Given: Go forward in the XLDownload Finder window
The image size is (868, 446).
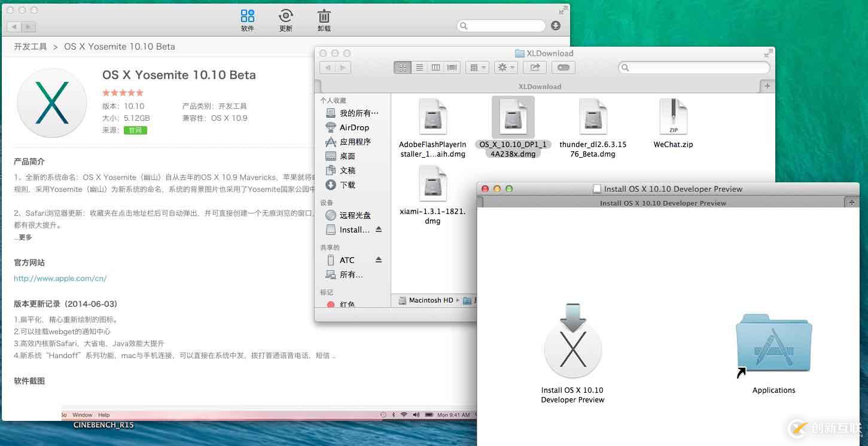Looking at the screenshot, I should point(343,68).
